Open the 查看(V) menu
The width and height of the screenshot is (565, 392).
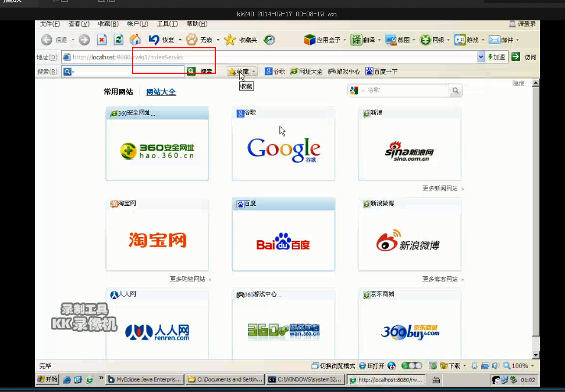(x=79, y=24)
